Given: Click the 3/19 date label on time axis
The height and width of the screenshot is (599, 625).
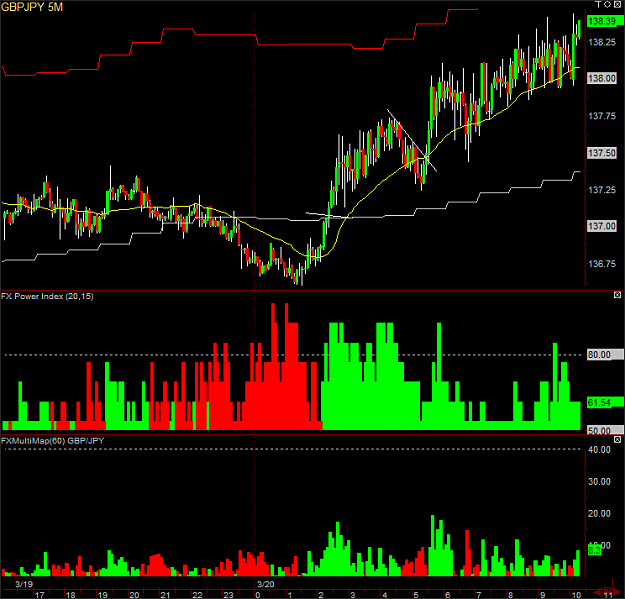Looking at the screenshot, I should coord(24,584).
